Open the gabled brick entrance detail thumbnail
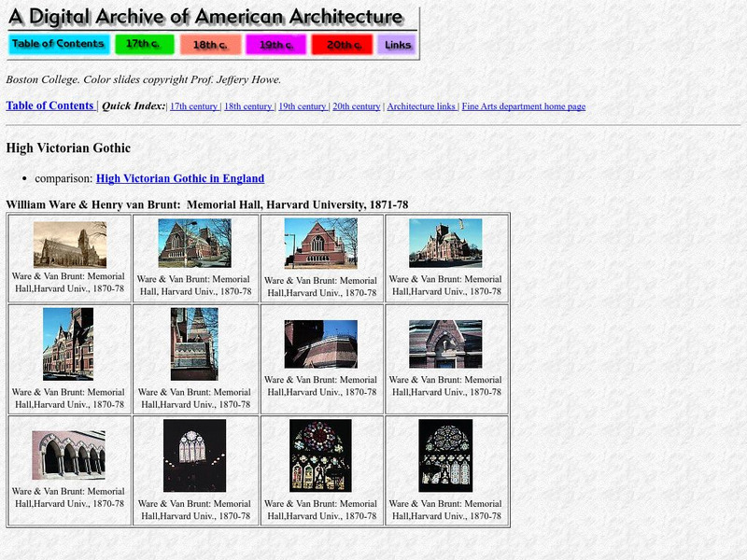 pyautogui.click(x=445, y=343)
